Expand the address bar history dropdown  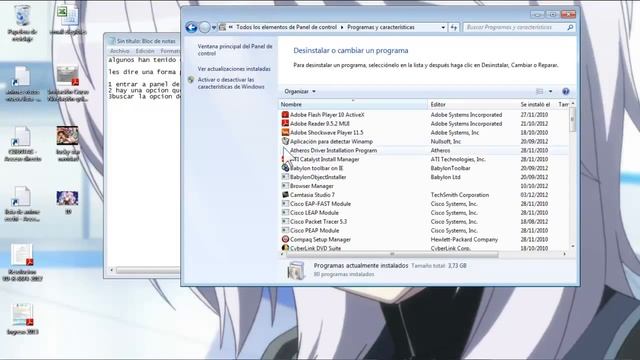click(443, 27)
